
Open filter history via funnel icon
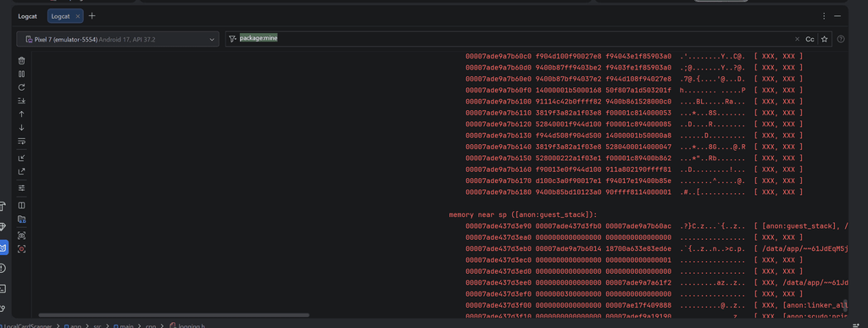pyautogui.click(x=233, y=39)
